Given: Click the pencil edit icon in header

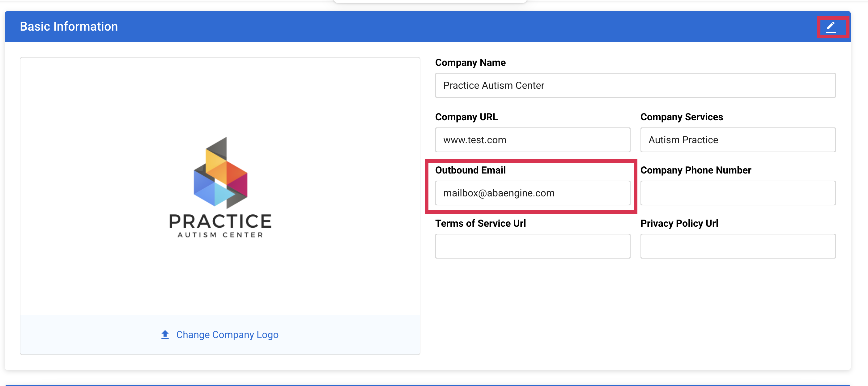Looking at the screenshot, I should pyautogui.click(x=831, y=27).
